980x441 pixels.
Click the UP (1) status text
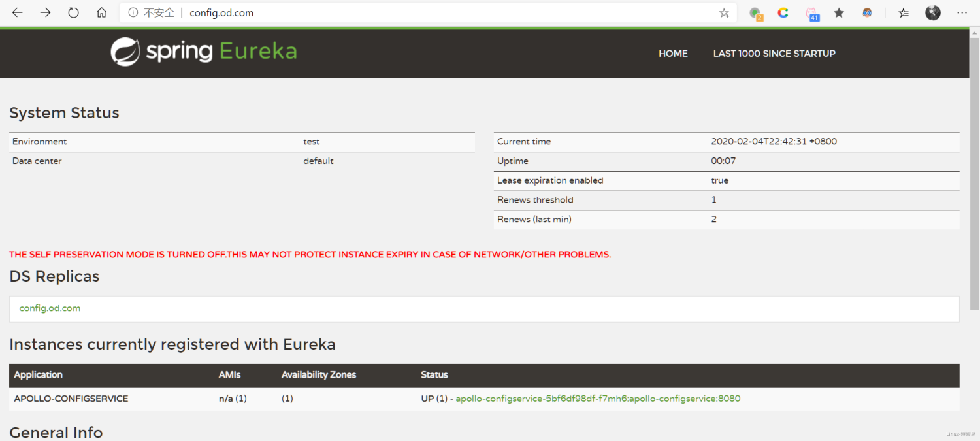(x=434, y=399)
